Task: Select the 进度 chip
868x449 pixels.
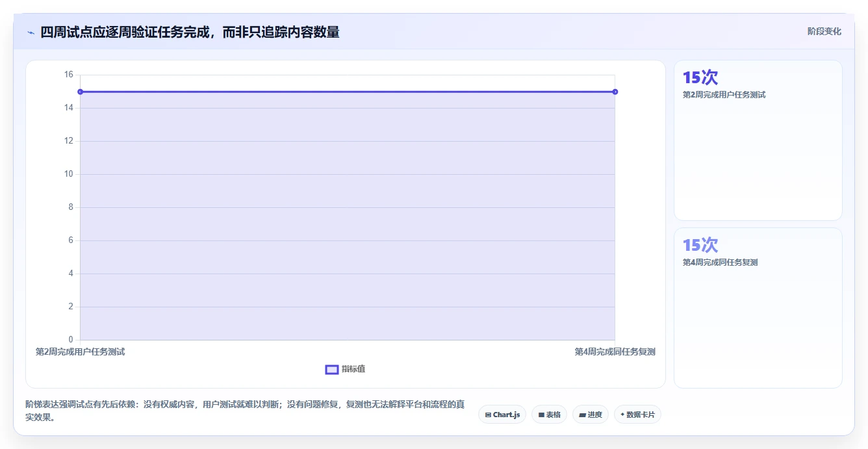Action: pyautogui.click(x=590, y=415)
